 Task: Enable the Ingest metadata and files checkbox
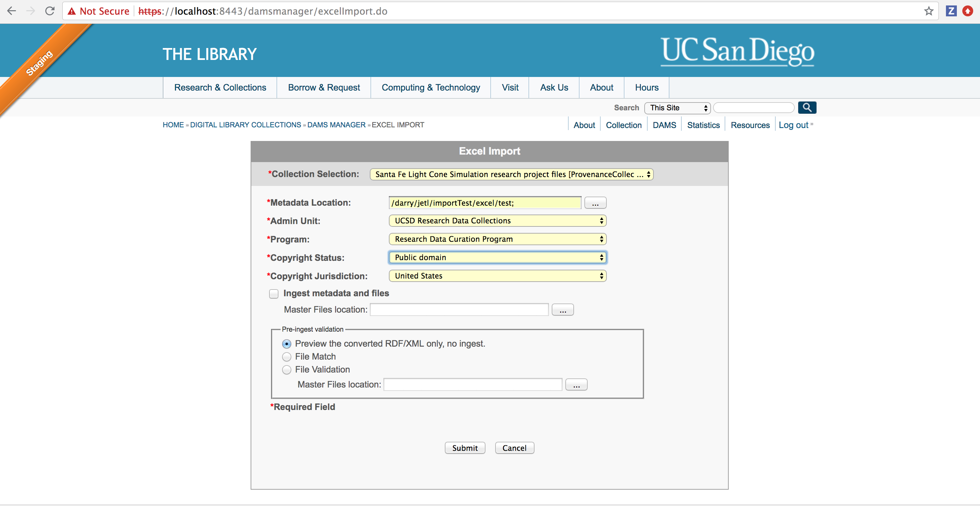click(273, 293)
